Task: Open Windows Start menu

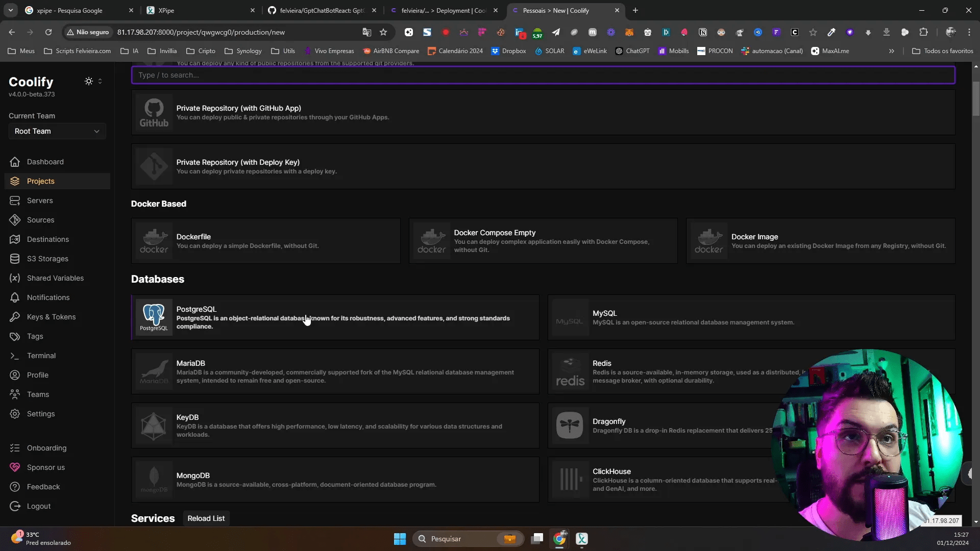Action: 400,539
